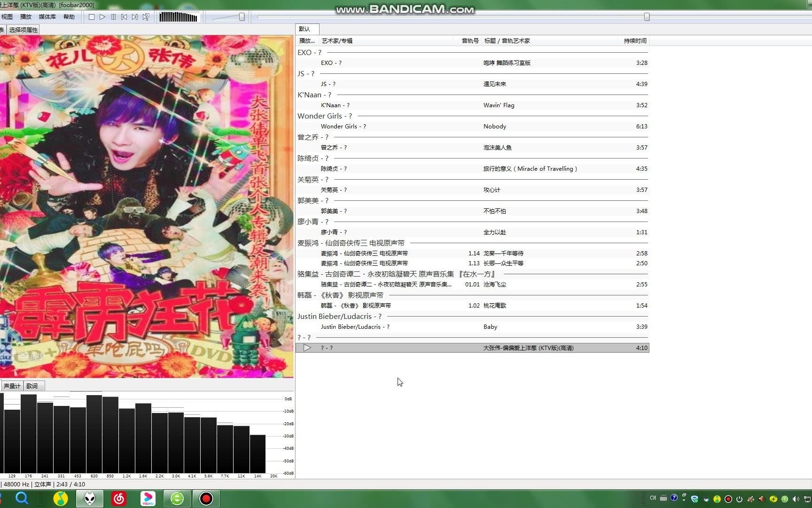Viewport: 812px width, 508px height.
Task: Click the foobar2000 taskbar icon
Action: coord(90,499)
